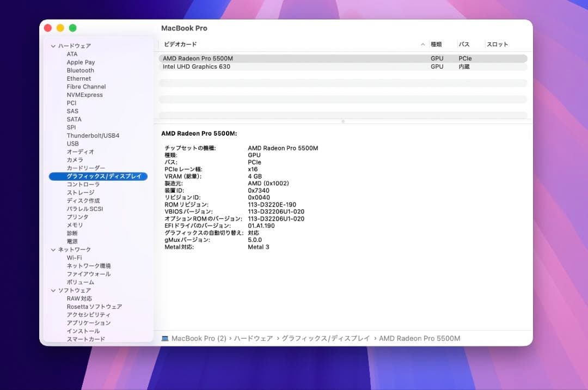
Task: Click the 装置ID value 0x7340
Action: [259, 191]
